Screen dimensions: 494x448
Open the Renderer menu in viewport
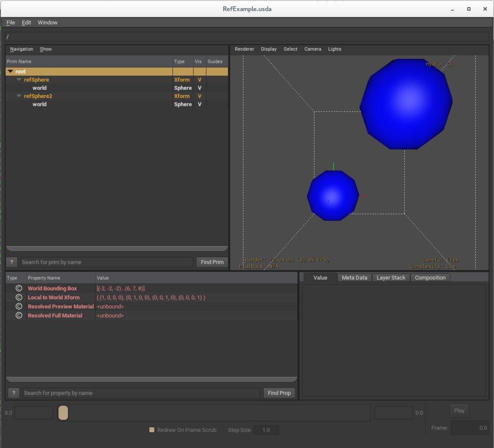(x=244, y=49)
